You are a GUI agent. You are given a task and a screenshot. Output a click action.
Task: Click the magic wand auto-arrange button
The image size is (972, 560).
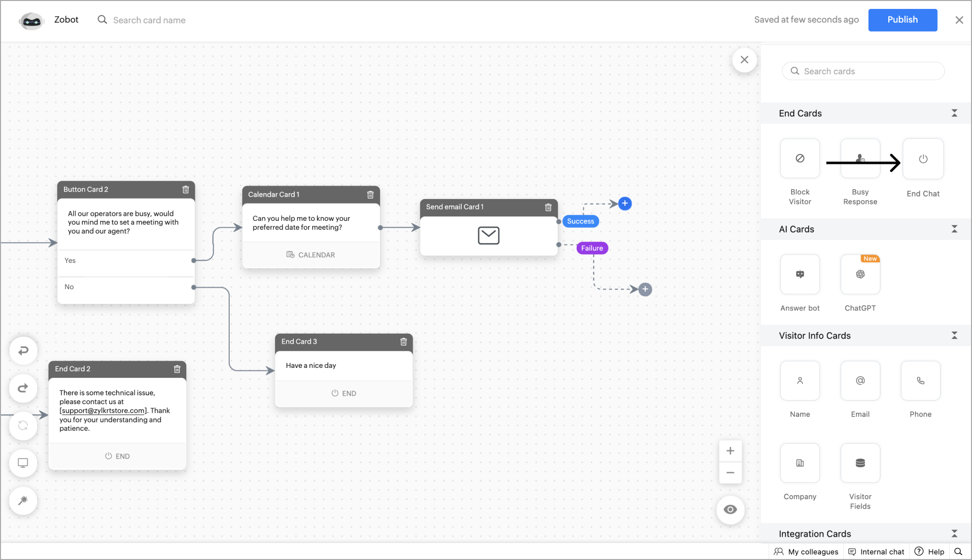(x=23, y=501)
